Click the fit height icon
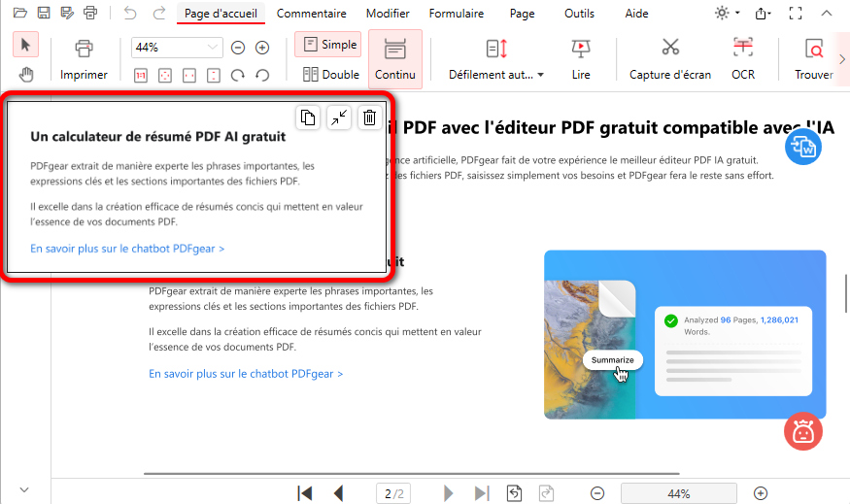Screen dimensions: 850x504 (214, 76)
